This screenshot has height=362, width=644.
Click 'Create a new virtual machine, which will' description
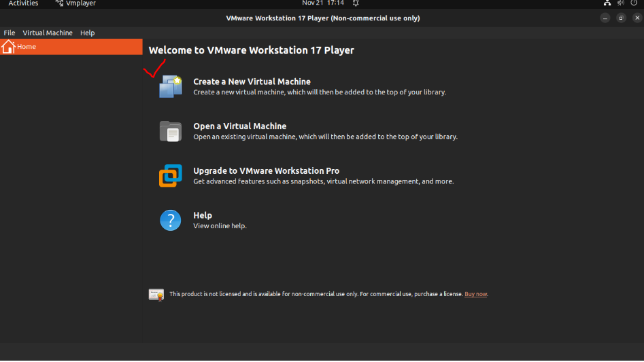coord(320,92)
